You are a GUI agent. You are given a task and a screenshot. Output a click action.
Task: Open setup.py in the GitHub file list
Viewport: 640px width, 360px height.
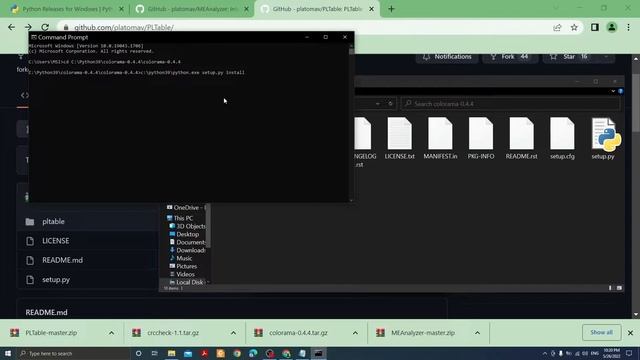[x=56, y=280]
